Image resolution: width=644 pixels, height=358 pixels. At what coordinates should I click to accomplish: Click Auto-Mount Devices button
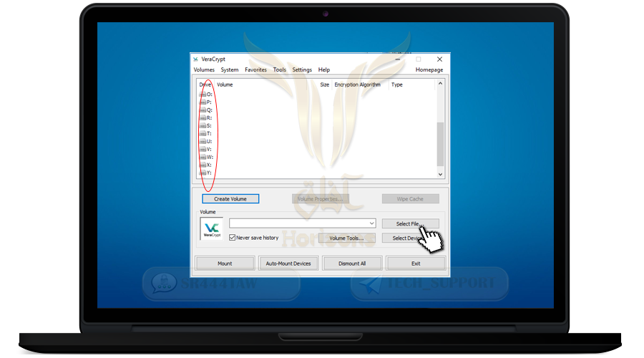(288, 263)
